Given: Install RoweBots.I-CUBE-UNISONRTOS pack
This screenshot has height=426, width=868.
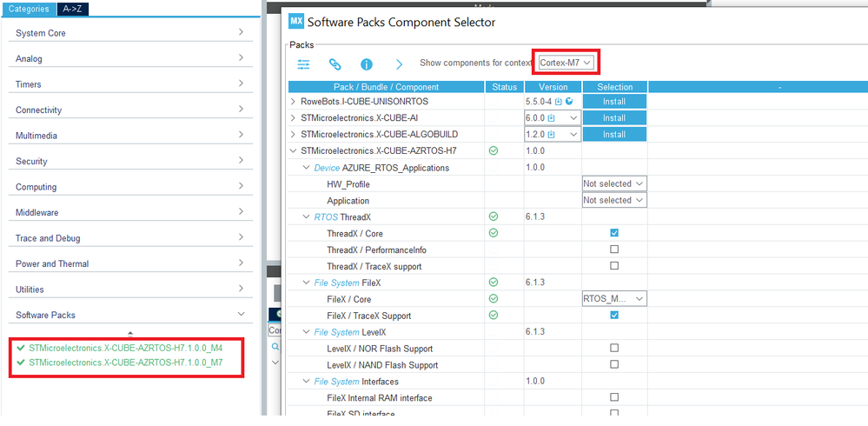Looking at the screenshot, I should coord(614,102).
